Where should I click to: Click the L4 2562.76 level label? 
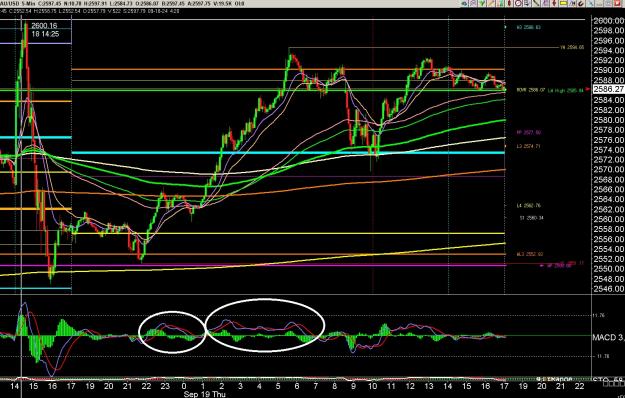tap(529, 206)
